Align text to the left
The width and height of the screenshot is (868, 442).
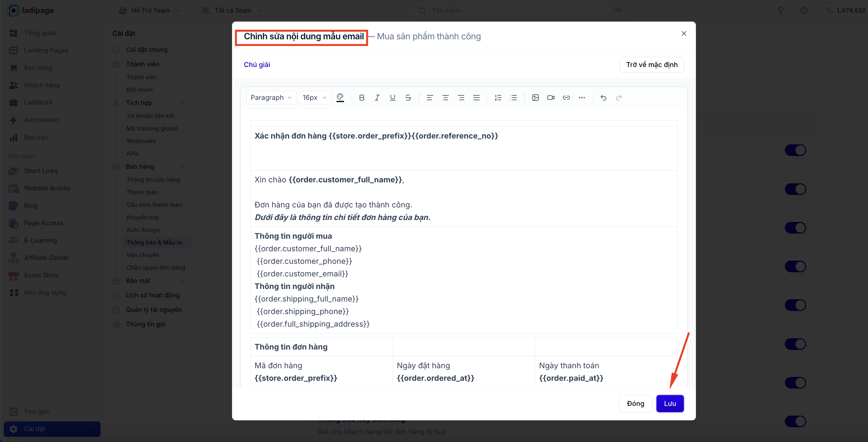pos(429,98)
